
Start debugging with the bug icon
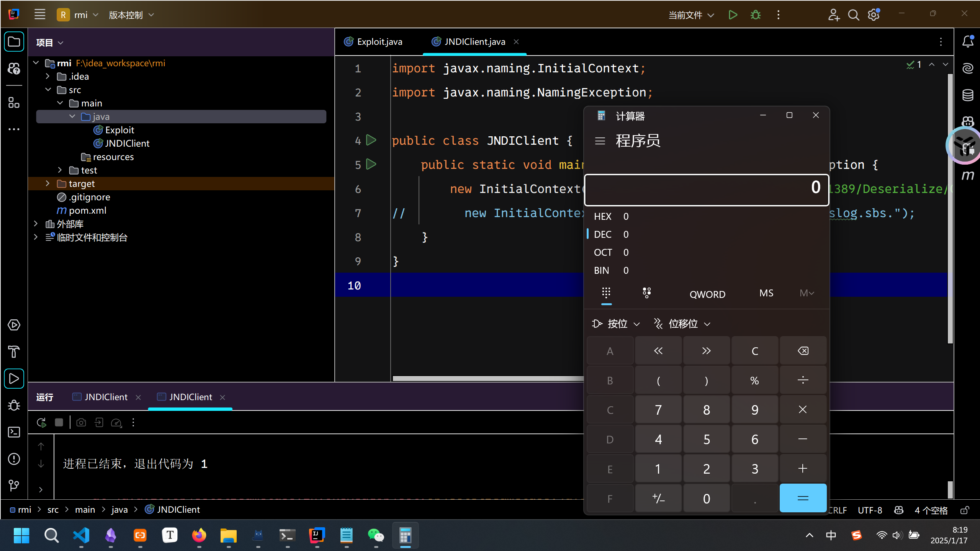point(756,15)
